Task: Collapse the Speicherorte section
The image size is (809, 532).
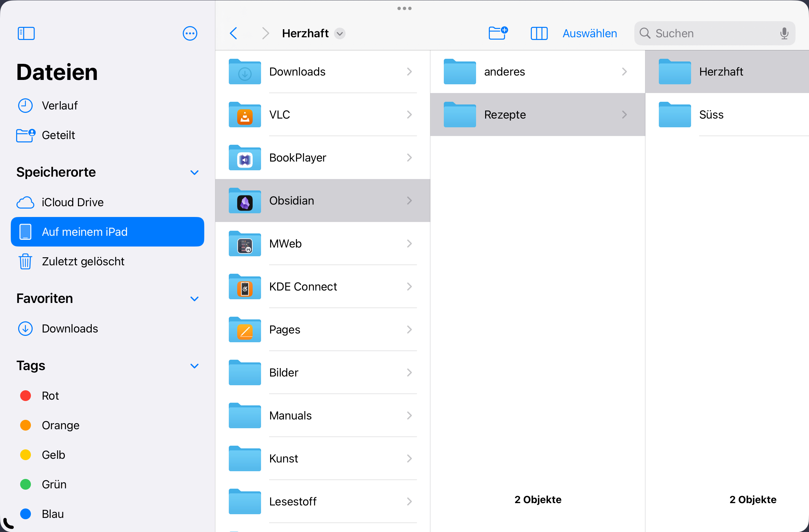Action: pyautogui.click(x=195, y=173)
